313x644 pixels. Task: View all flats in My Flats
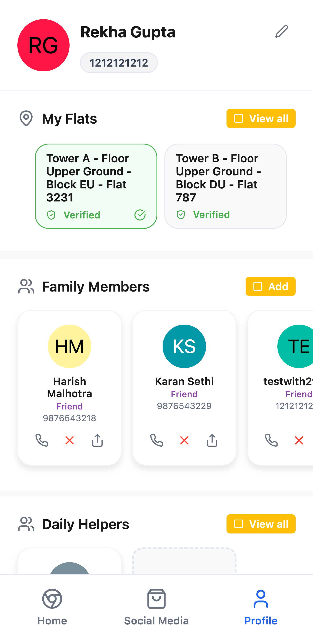[261, 118]
